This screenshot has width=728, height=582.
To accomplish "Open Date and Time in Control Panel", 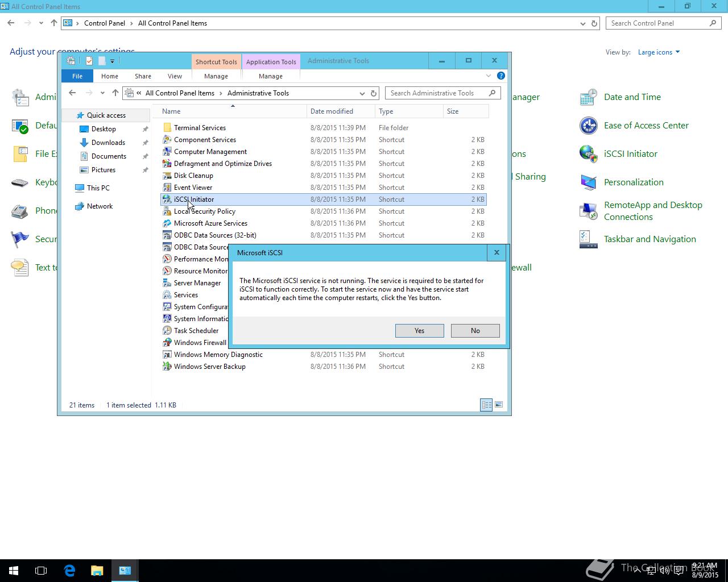I will pyautogui.click(x=632, y=97).
